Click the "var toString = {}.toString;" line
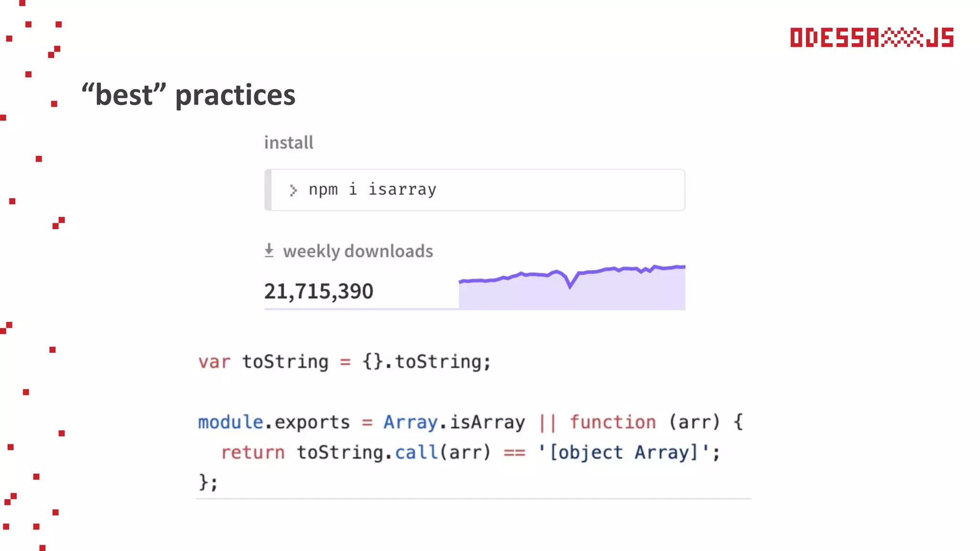980x551 pixels. (x=345, y=362)
